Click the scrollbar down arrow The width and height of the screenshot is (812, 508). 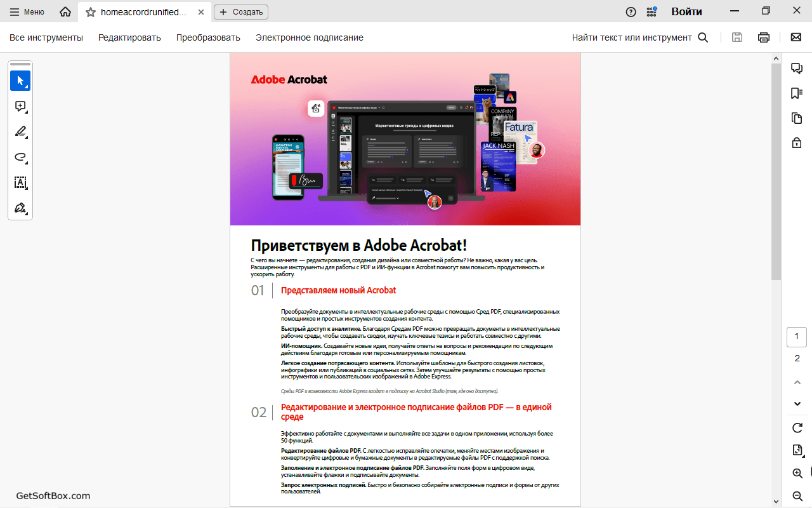coord(776,502)
